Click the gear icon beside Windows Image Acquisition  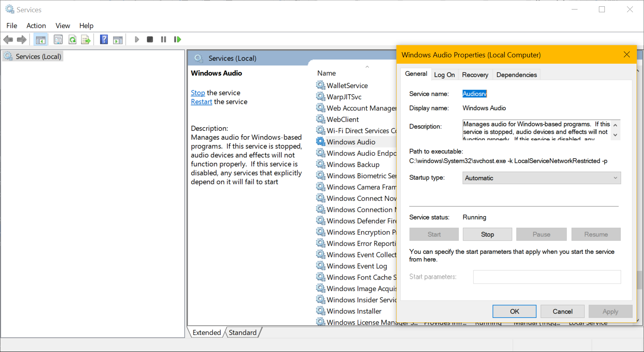click(321, 288)
